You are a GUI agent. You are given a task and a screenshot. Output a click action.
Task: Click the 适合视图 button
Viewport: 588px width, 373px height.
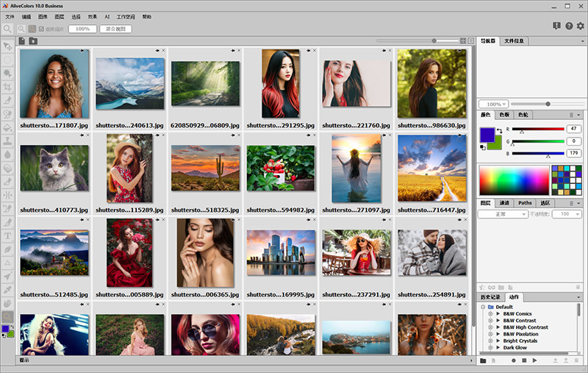[x=117, y=29]
